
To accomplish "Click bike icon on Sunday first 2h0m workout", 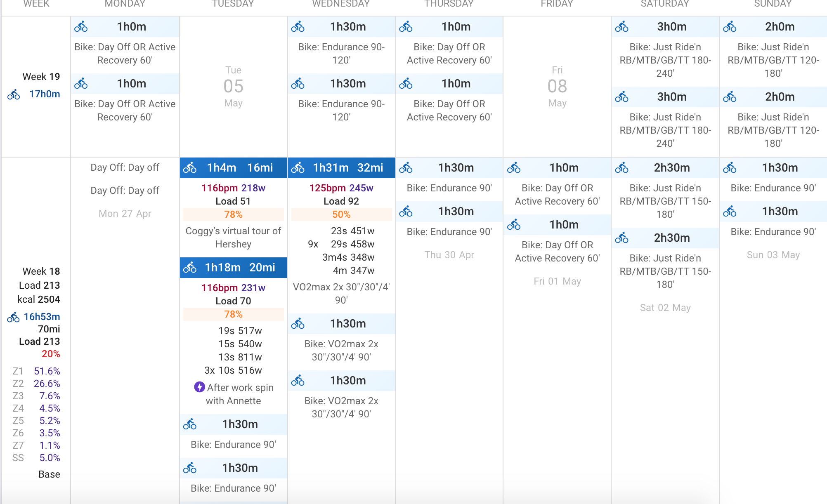I will [x=730, y=27].
